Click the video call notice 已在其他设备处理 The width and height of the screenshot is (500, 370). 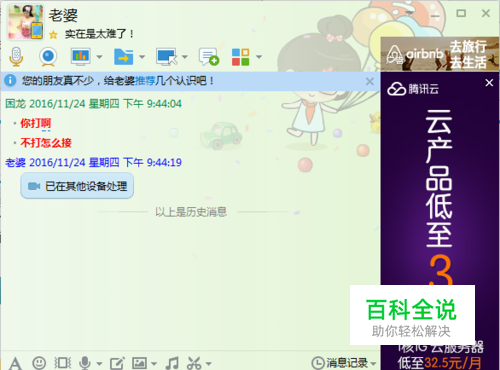[77, 186]
